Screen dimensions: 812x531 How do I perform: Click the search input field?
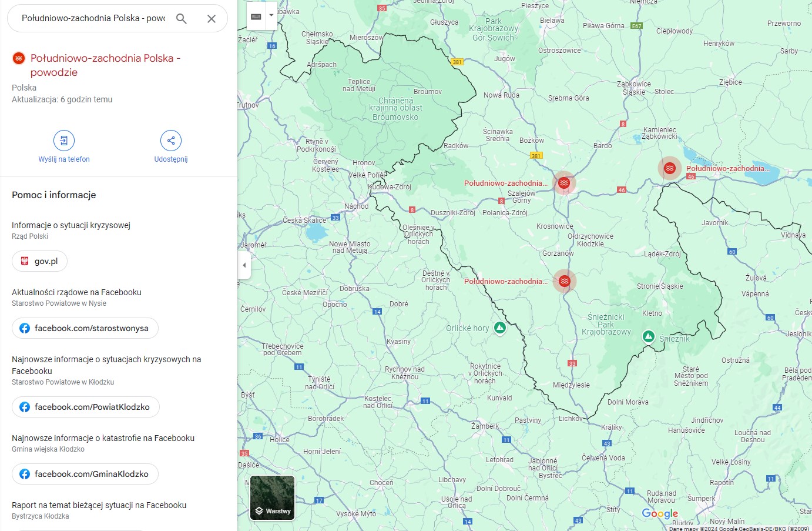(94, 19)
